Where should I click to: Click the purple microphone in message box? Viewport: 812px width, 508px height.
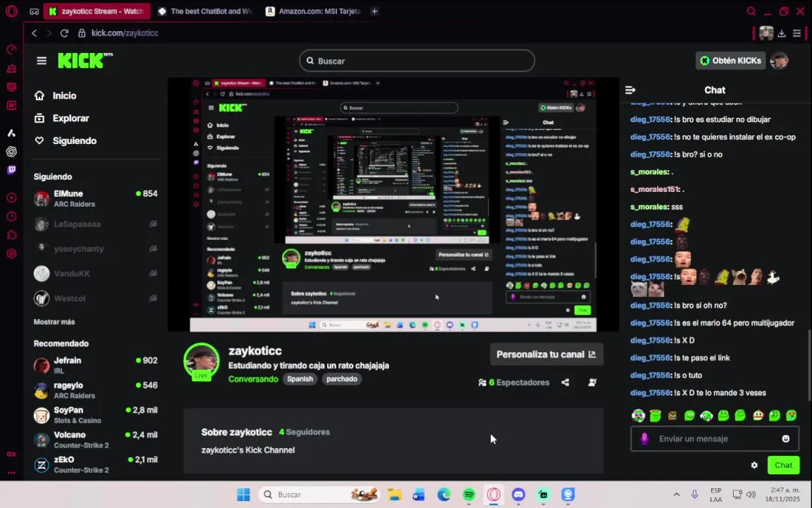pos(644,439)
